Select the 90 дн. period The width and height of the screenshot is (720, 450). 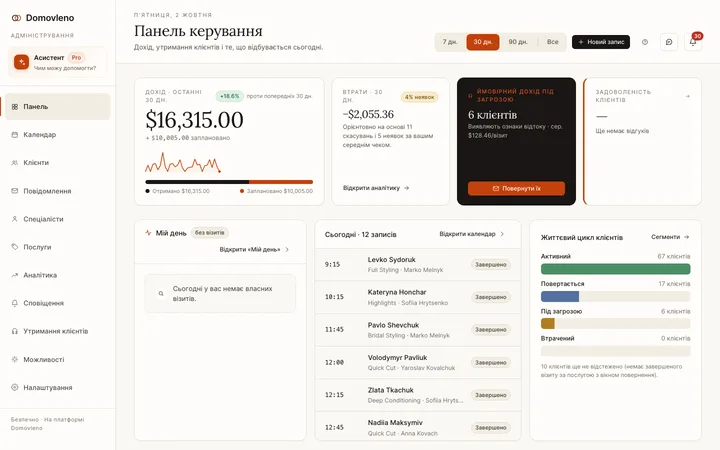click(518, 42)
